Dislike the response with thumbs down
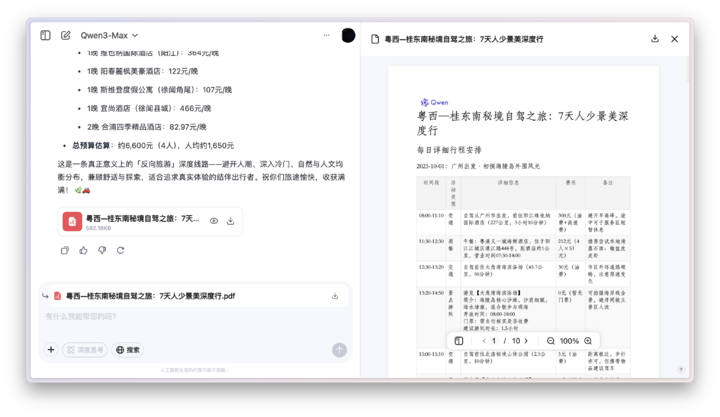Viewport: 720px width, 417px height. click(101, 250)
